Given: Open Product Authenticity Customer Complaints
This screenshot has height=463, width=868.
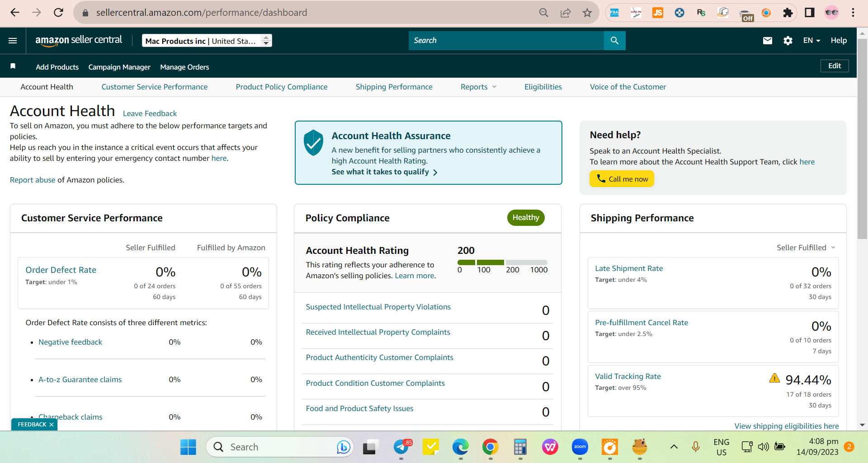Looking at the screenshot, I should tap(380, 357).
